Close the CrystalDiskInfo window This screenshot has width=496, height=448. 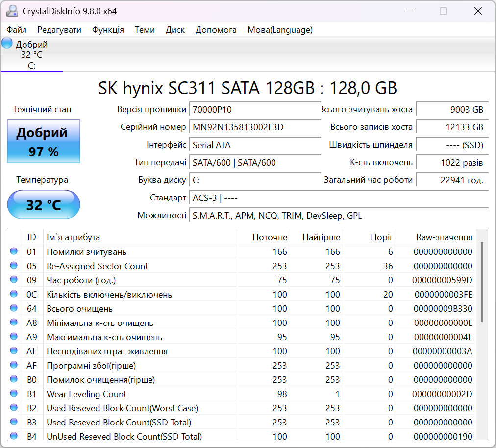(x=478, y=11)
